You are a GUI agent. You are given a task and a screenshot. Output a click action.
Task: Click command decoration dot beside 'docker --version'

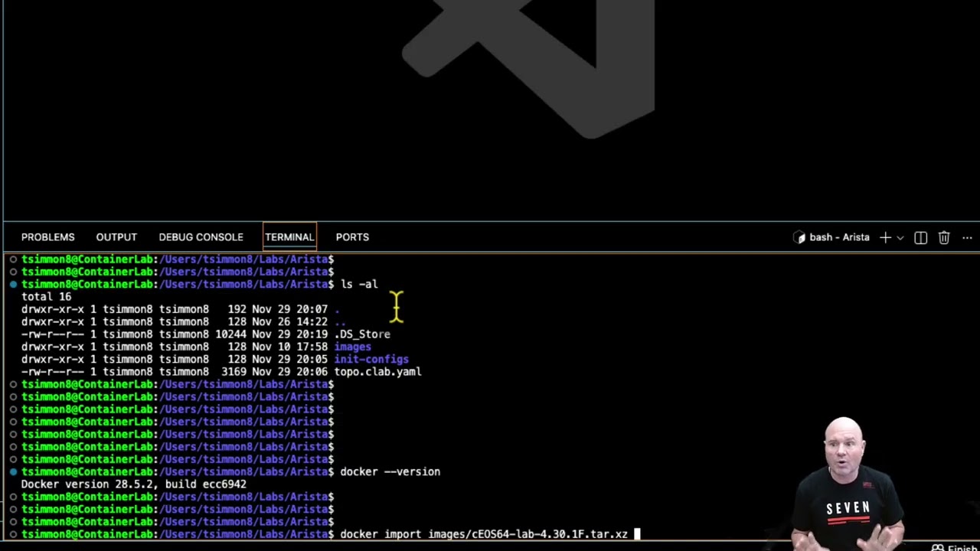coord(13,471)
